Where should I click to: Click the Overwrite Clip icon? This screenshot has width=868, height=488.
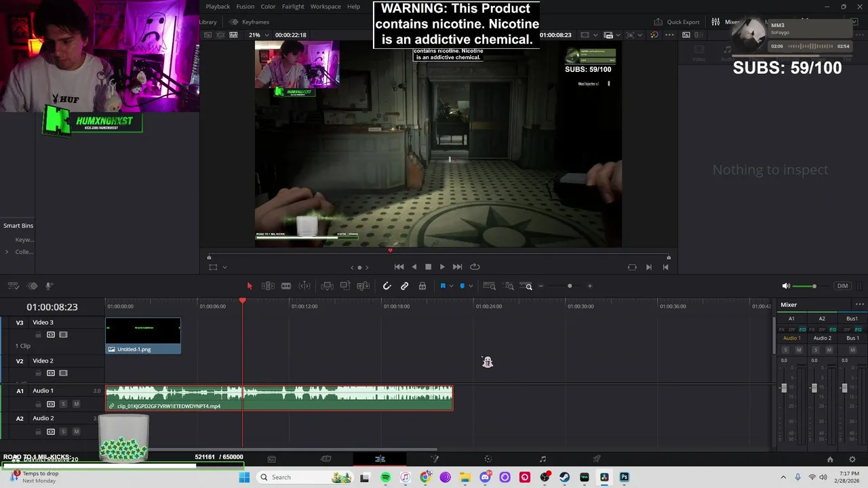click(345, 286)
